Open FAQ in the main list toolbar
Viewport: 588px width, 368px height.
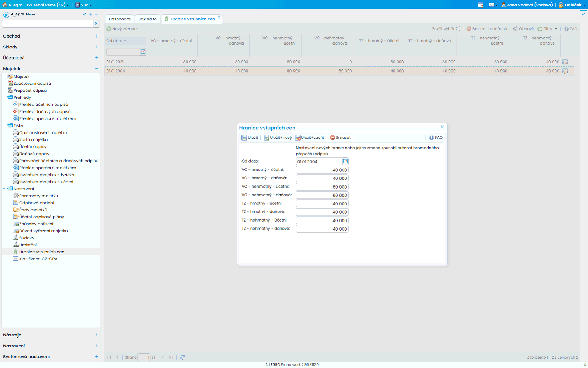pos(570,29)
